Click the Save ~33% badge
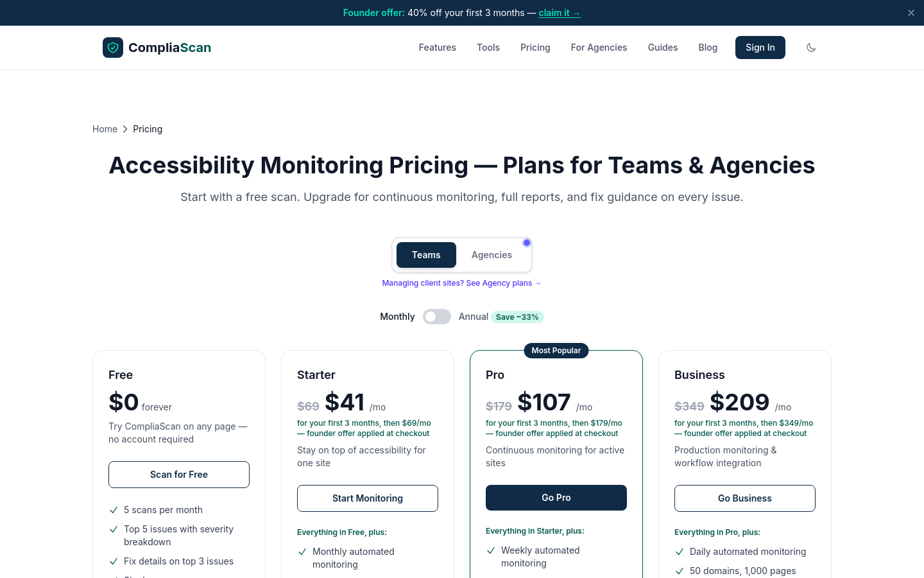Viewport: 924px width, 578px height. click(x=517, y=317)
